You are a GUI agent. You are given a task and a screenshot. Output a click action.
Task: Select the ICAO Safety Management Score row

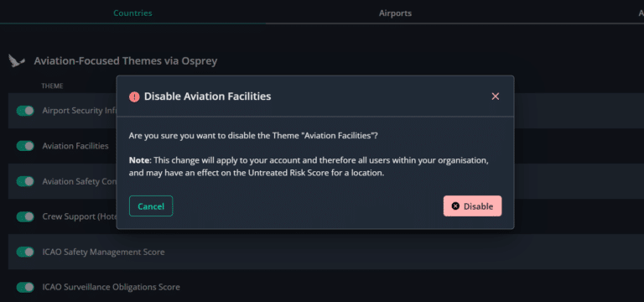(x=326, y=252)
